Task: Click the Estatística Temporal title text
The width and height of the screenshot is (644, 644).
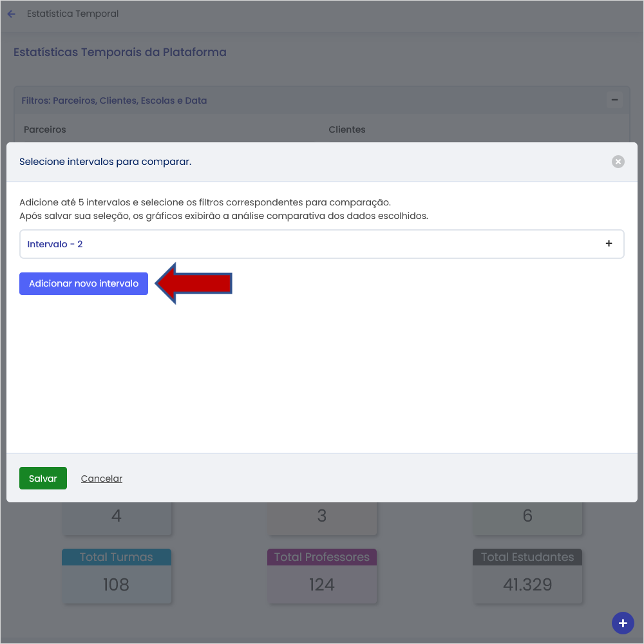Action: [x=73, y=14]
